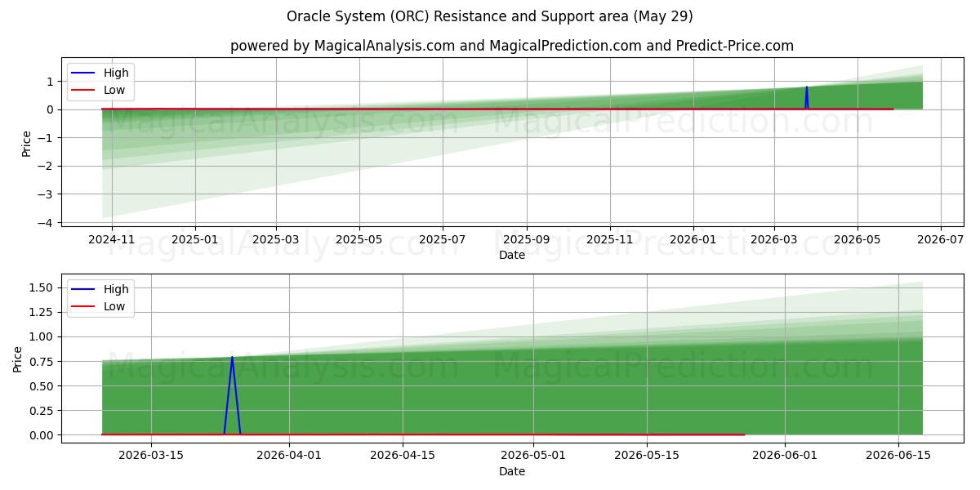Screen dimensions: 980x490
Task: Click the '−1' y-axis label in the top chart
Action: [x=47, y=138]
